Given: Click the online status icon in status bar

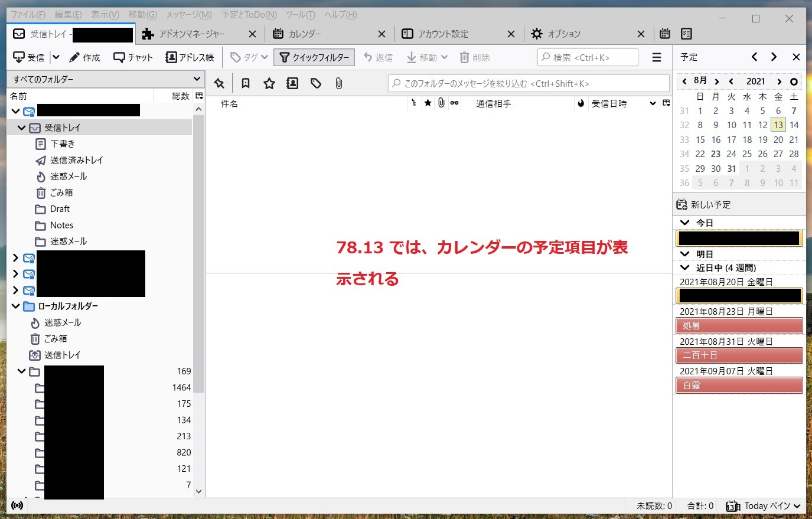Looking at the screenshot, I should click(x=17, y=505).
